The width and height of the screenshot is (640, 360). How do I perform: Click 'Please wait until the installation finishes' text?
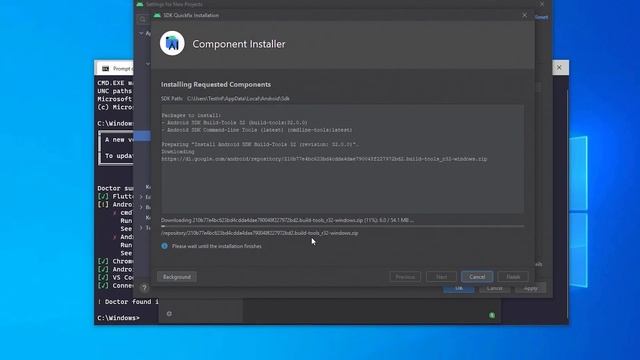(x=217, y=246)
